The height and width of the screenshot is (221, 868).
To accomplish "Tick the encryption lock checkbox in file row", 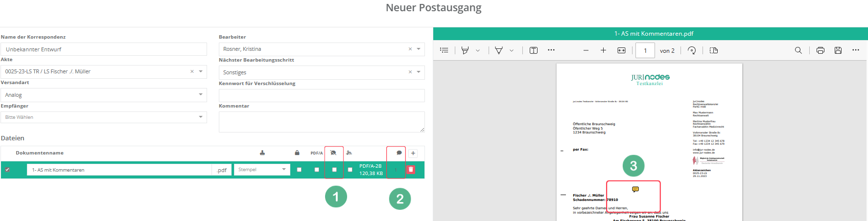I will 299,170.
